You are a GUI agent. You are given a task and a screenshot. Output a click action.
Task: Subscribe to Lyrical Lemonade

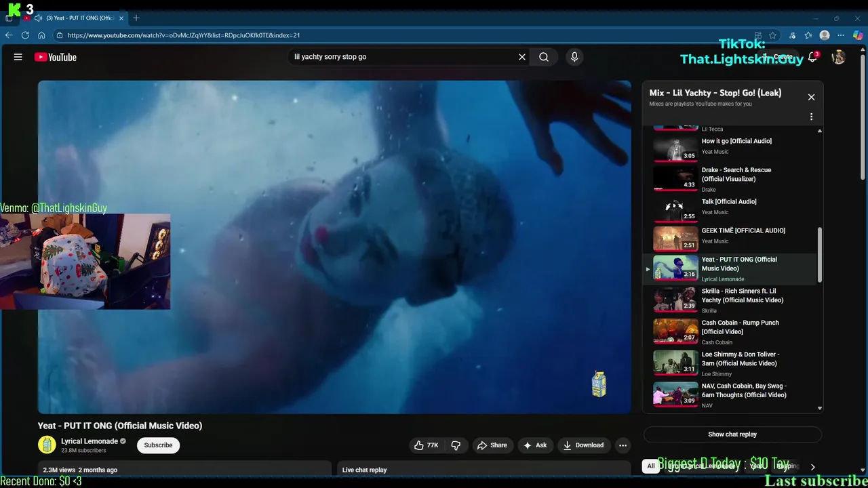pos(158,445)
